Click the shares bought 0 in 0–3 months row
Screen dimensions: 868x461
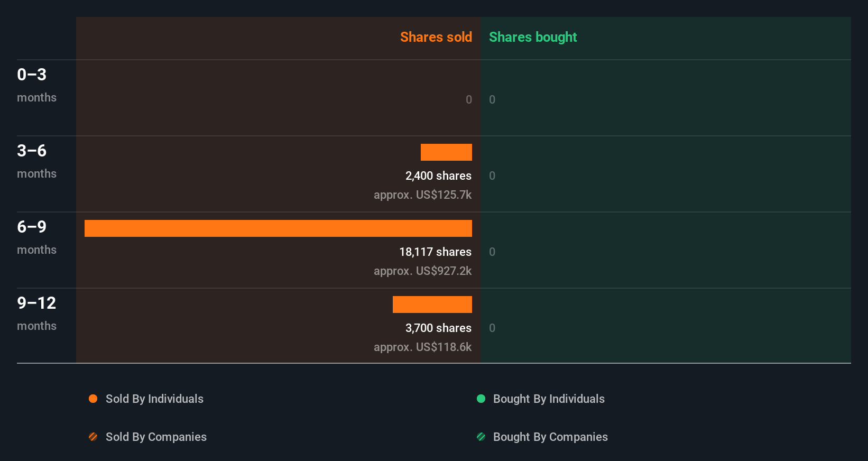coord(492,100)
